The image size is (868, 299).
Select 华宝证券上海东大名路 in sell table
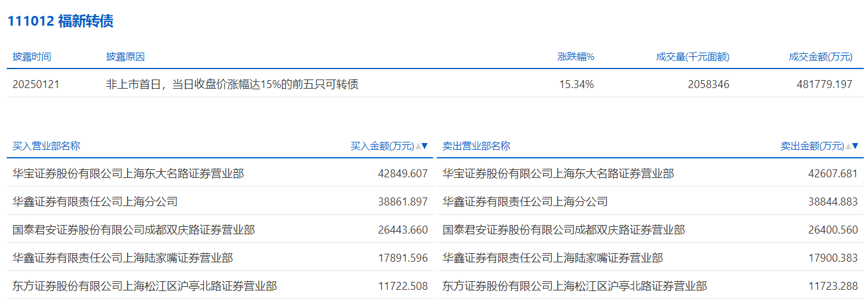click(558, 174)
